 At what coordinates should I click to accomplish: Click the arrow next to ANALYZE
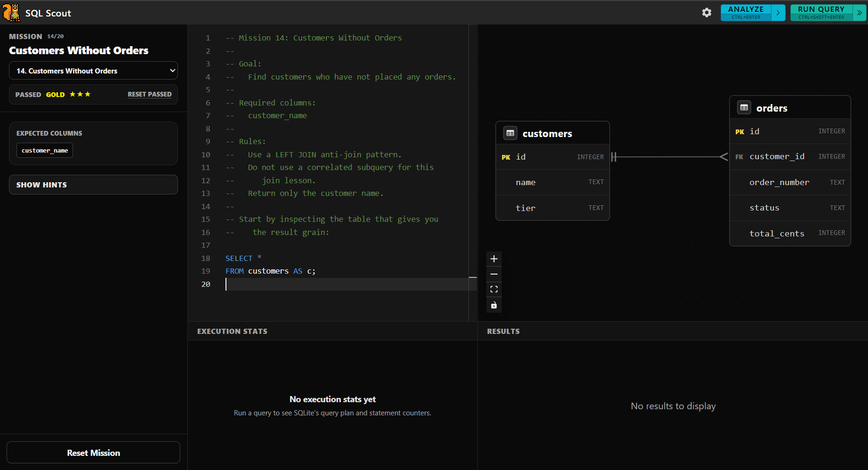(779, 13)
